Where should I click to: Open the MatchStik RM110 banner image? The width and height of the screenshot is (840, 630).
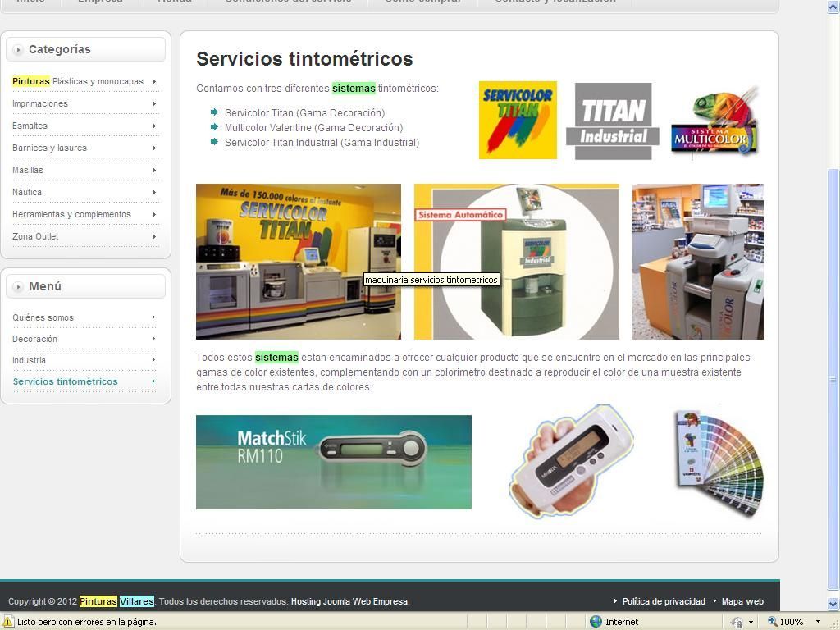(334, 462)
